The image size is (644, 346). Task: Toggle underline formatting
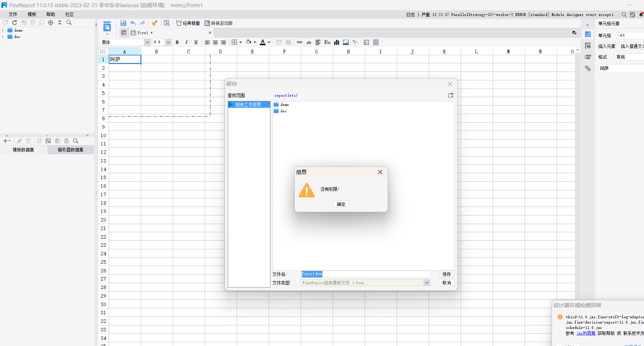(196, 42)
